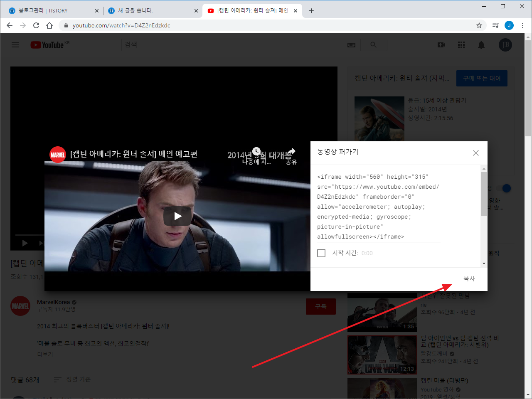Toggle the autoplay switch in the sidebar
The height and width of the screenshot is (399, 532).
504,188
